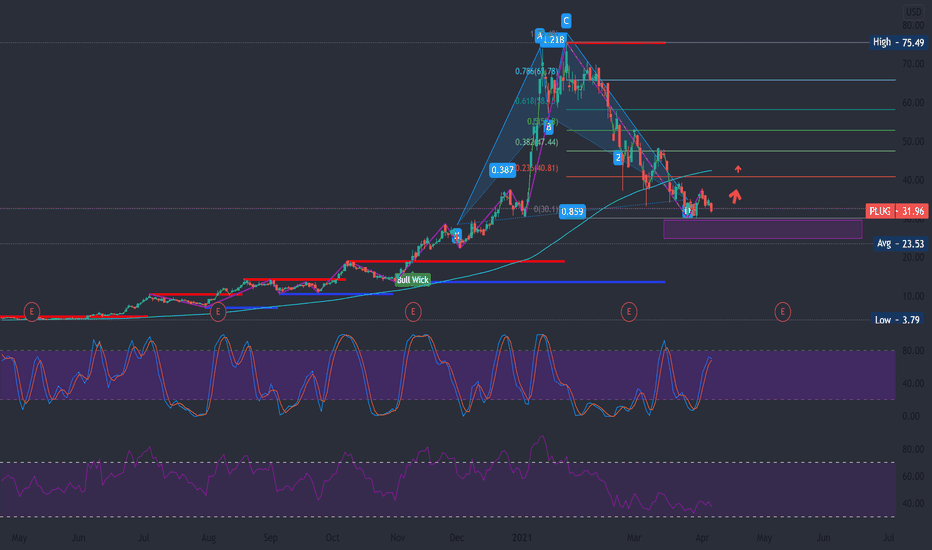
Task: Select the 0.786(65.78) Fibonacci level label
Action: [536, 71]
